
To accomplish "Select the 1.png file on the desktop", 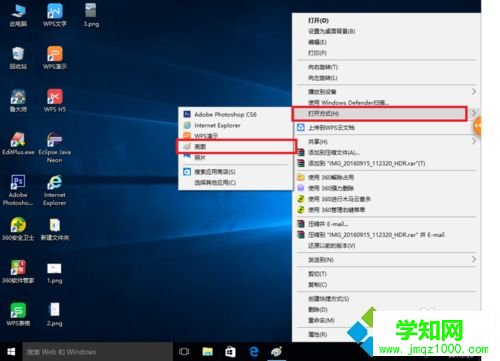I will (x=54, y=272).
